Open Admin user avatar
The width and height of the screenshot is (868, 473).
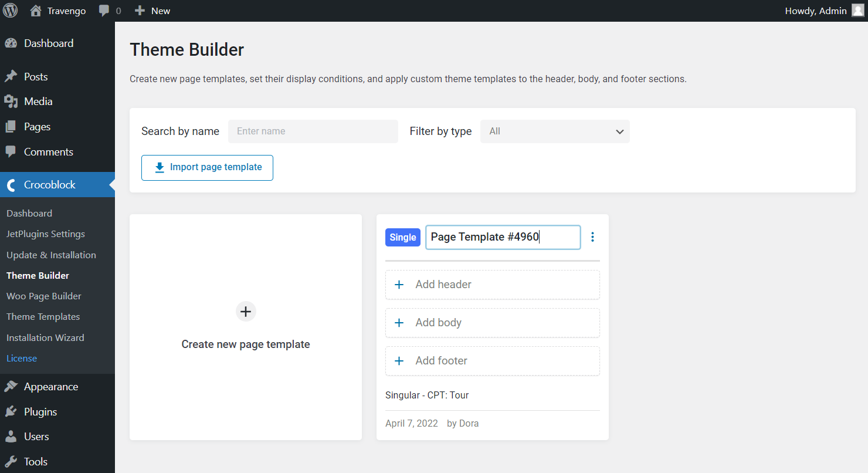pos(858,11)
